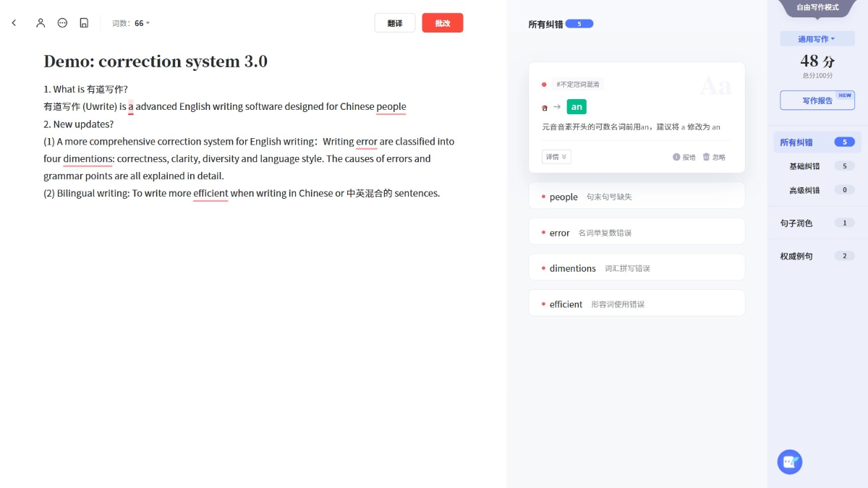Apply the green 'an' suggestion

576,107
